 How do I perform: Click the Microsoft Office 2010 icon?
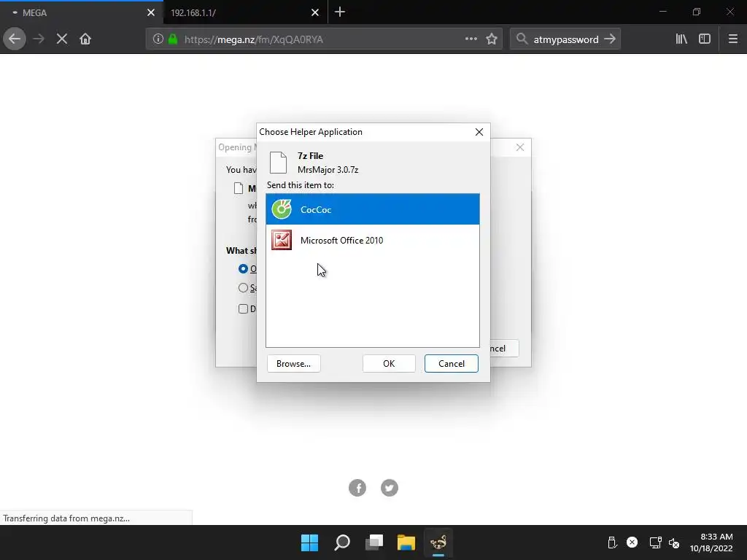(282, 240)
